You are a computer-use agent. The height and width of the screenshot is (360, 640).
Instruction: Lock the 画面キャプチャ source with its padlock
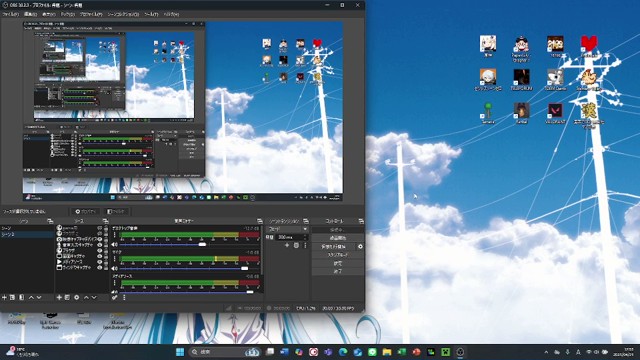click(x=106, y=256)
